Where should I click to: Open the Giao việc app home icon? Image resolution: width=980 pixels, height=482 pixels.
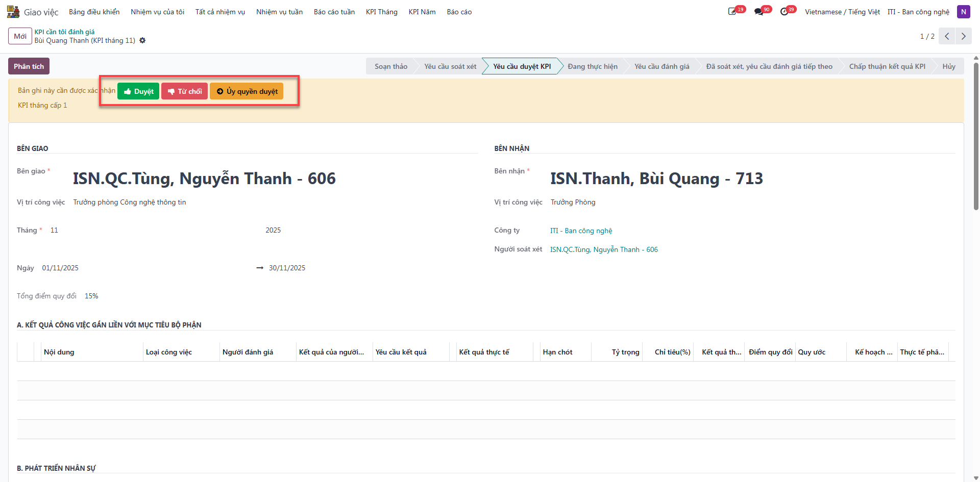pos(13,12)
